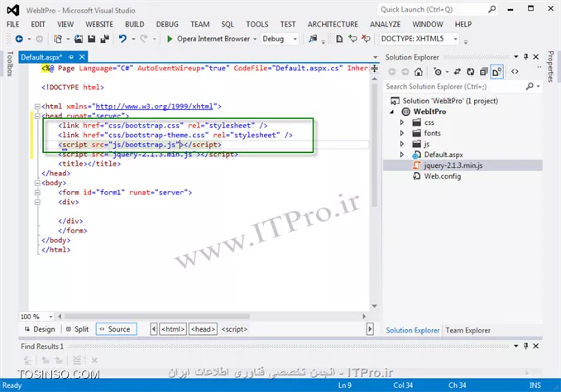
Task: Select the <html> tag navigator button
Action: 173,329
